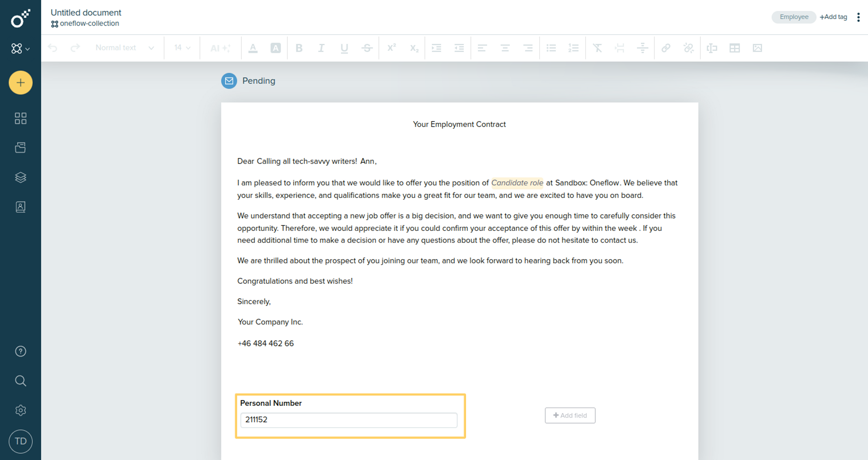Toggle italic formatting

point(321,48)
